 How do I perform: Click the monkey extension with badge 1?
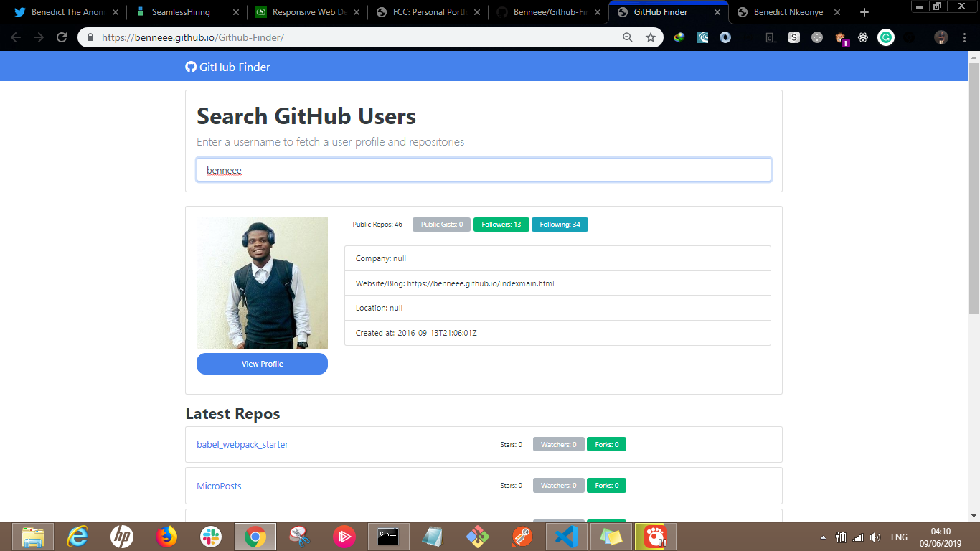point(842,38)
